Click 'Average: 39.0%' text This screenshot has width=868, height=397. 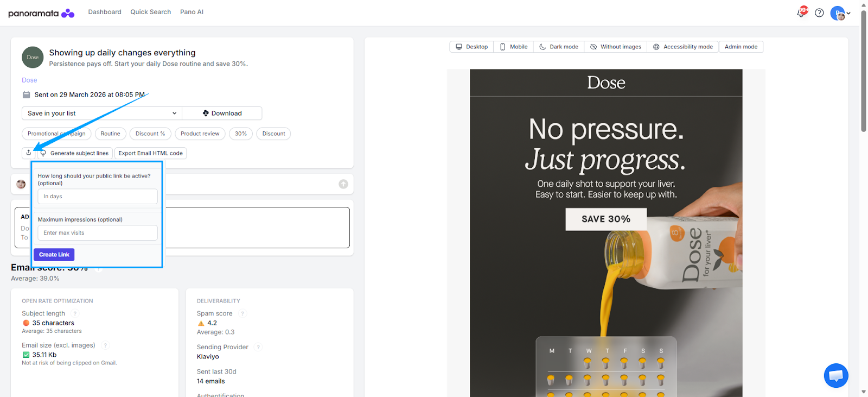click(x=35, y=279)
